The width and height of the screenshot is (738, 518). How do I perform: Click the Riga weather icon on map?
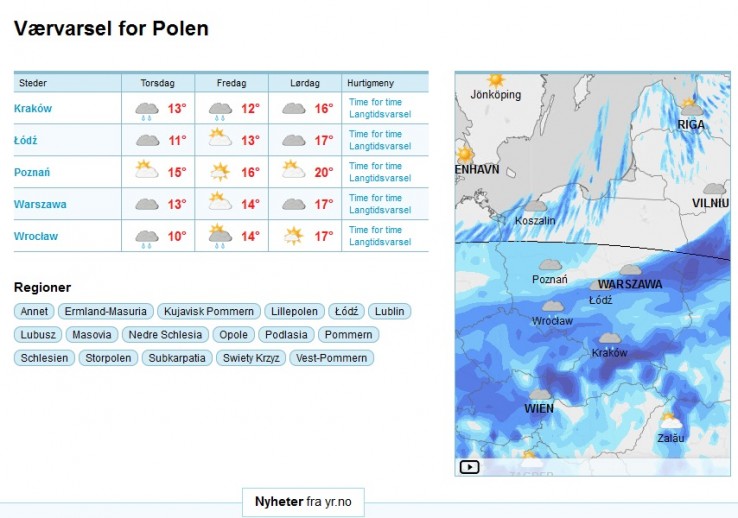pos(690,108)
